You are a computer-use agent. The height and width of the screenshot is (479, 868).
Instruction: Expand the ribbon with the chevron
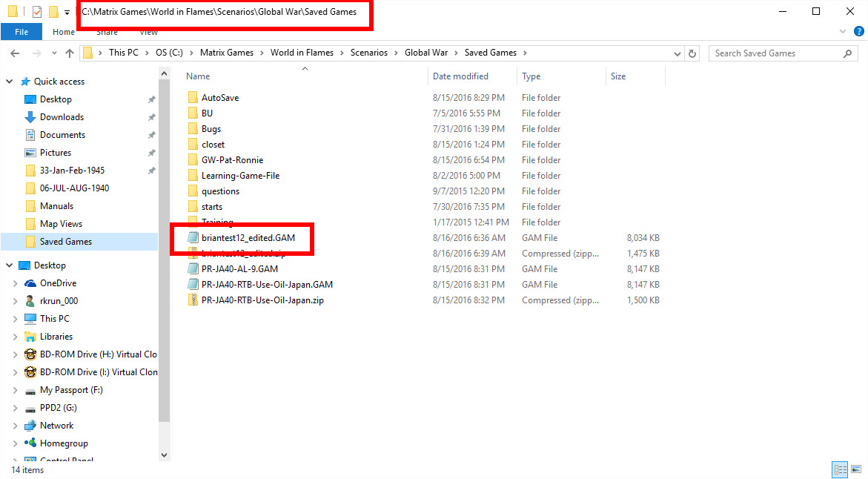(843, 32)
